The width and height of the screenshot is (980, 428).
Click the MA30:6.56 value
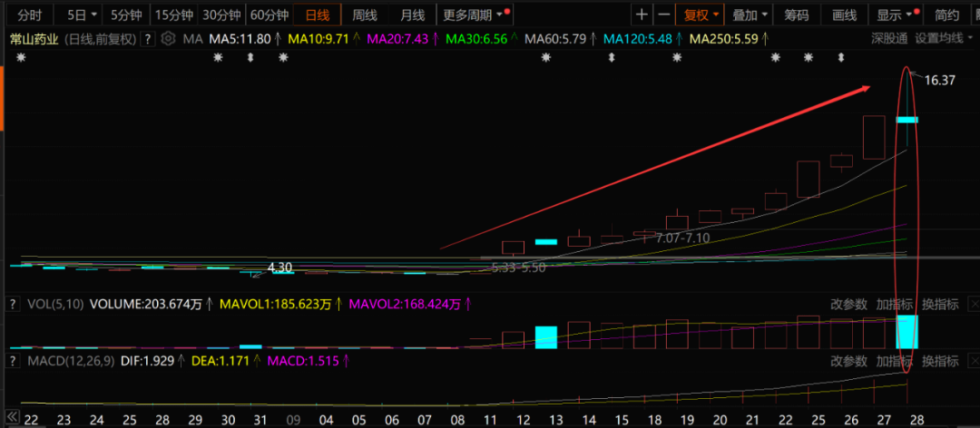477,39
